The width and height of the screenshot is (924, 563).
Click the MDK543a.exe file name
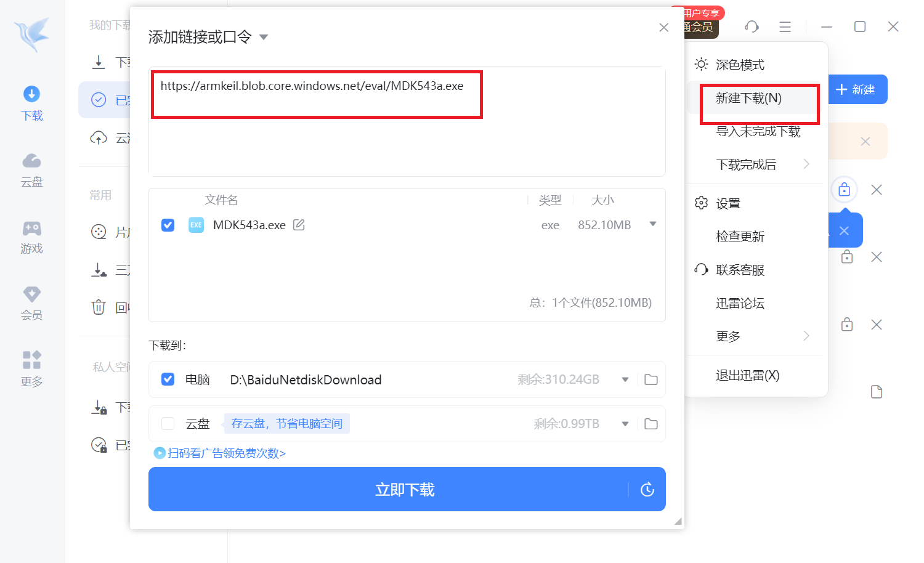[249, 225]
